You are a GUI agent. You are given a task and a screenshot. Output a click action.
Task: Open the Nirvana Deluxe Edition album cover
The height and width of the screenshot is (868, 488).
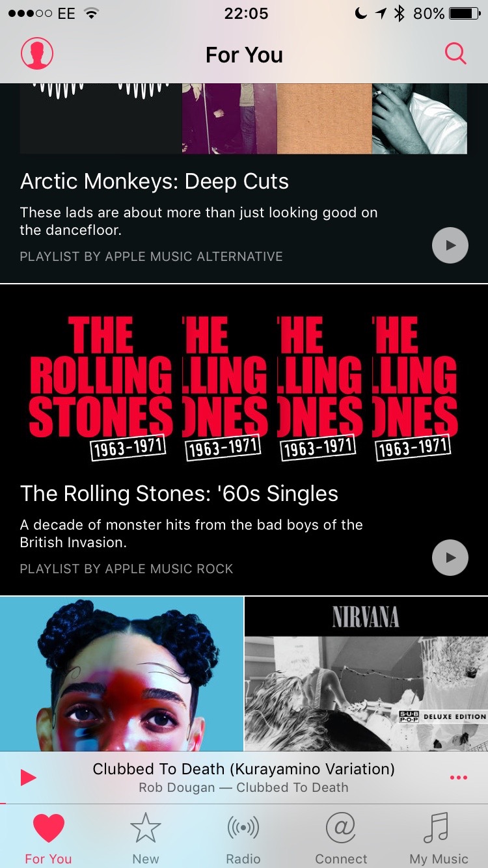coord(366,674)
